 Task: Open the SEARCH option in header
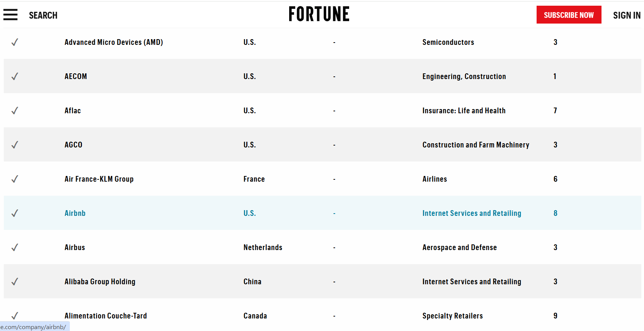coord(43,15)
